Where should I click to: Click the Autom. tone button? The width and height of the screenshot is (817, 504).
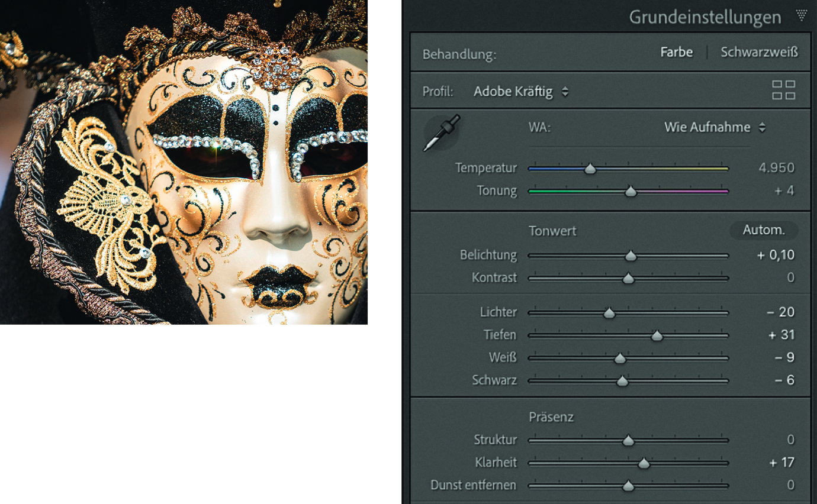point(763,230)
